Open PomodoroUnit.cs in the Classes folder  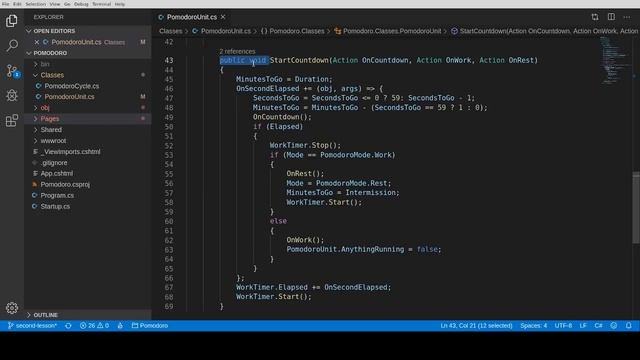(69, 97)
